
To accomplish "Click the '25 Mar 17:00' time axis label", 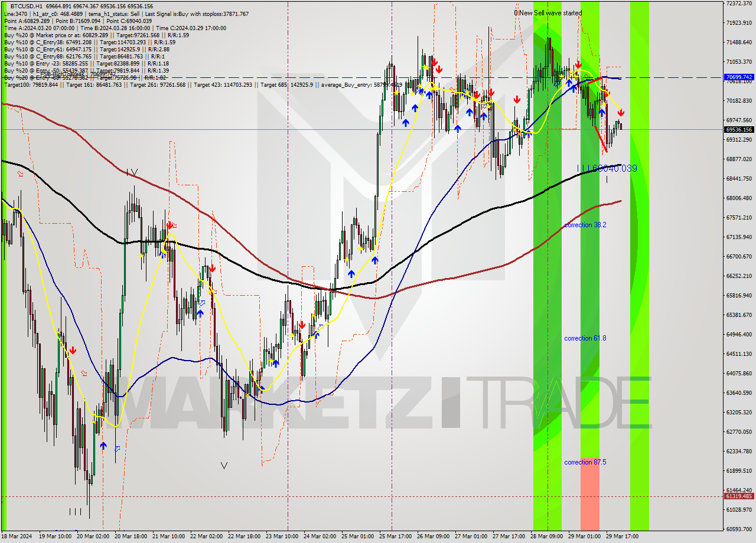I will click(x=395, y=537).
